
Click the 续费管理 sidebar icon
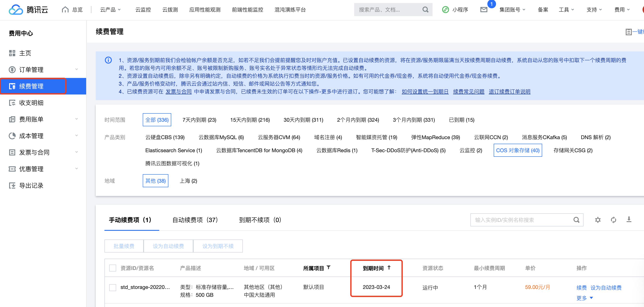tap(12, 86)
